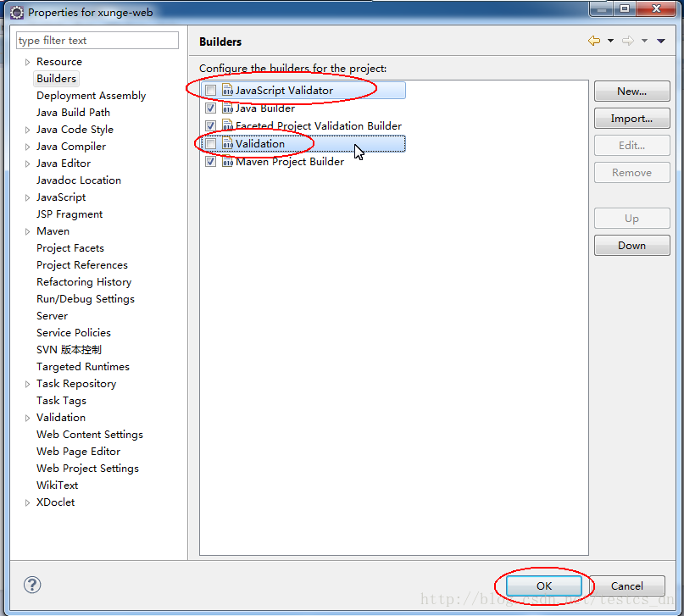Click the Faceted Project Validation Builder icon
The height and width of the screenshot is (616, 684).
[228, 125]
